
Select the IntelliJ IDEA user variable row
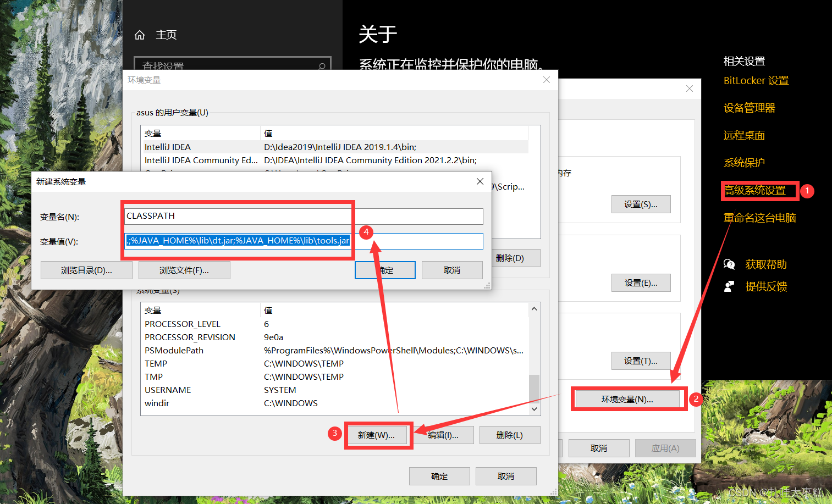[x=334, y=147]
